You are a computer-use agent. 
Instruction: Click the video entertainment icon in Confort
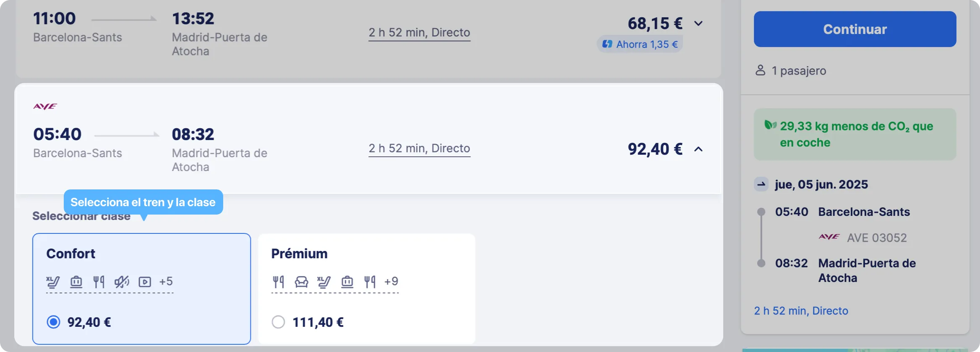tap(145, 282)
